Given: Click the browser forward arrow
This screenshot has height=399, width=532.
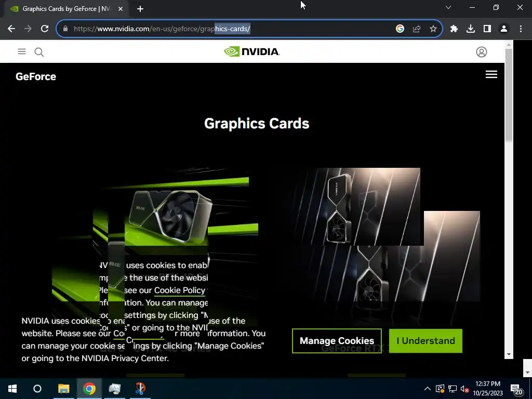Looking at the screenshot, I should click(x=28, y=29).
